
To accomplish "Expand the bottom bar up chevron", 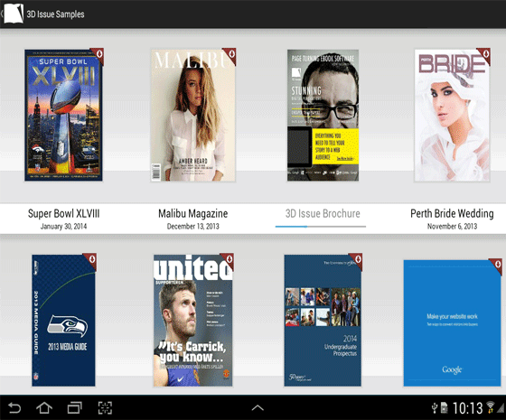I will pos(258,408).
